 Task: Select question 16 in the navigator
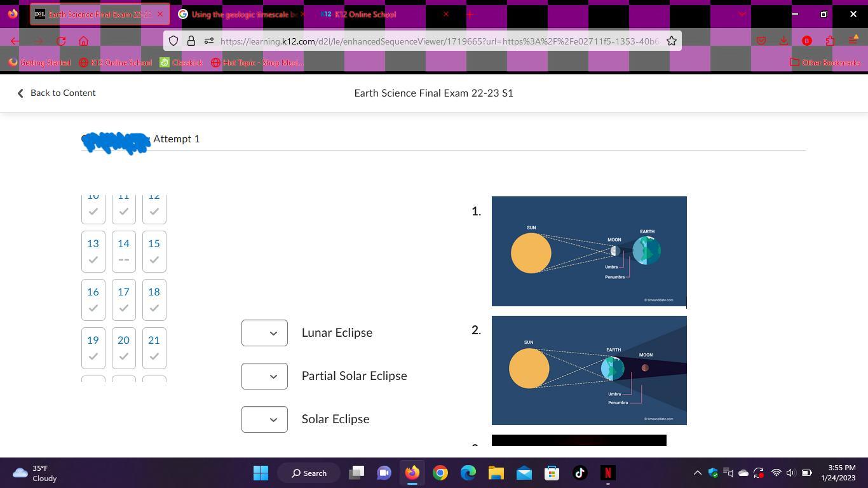pos(93,299)
